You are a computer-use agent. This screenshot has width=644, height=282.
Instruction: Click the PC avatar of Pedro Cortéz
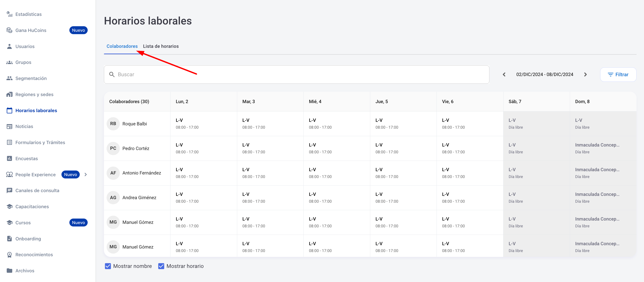(x=113, y=148)
